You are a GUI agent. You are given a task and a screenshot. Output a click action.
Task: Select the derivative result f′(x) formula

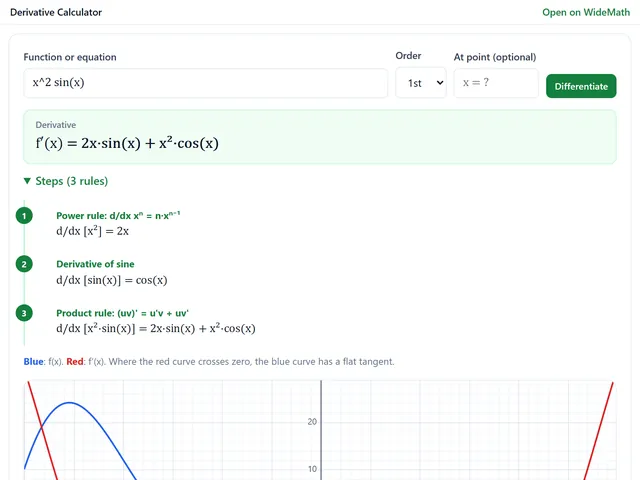tap(127, 143)
